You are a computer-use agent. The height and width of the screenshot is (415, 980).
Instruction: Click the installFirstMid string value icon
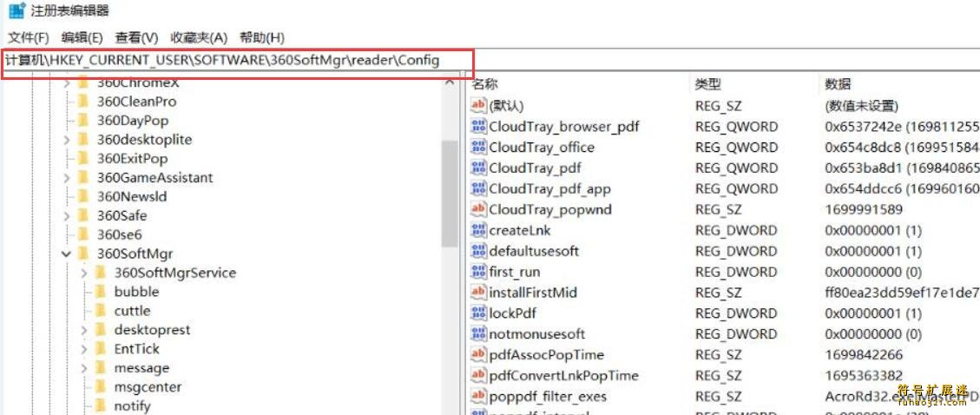tap(479, 292)
